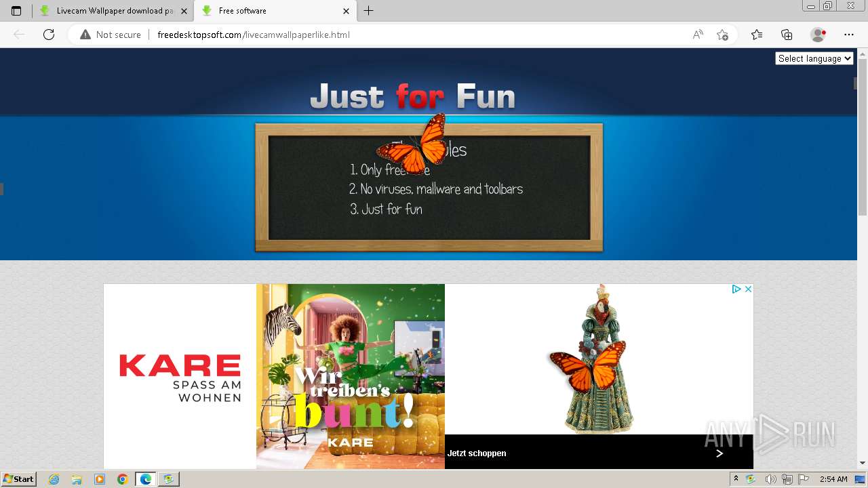Click the Jetzt schoppen ad link

pyautogui.click(x=477, y=453)
